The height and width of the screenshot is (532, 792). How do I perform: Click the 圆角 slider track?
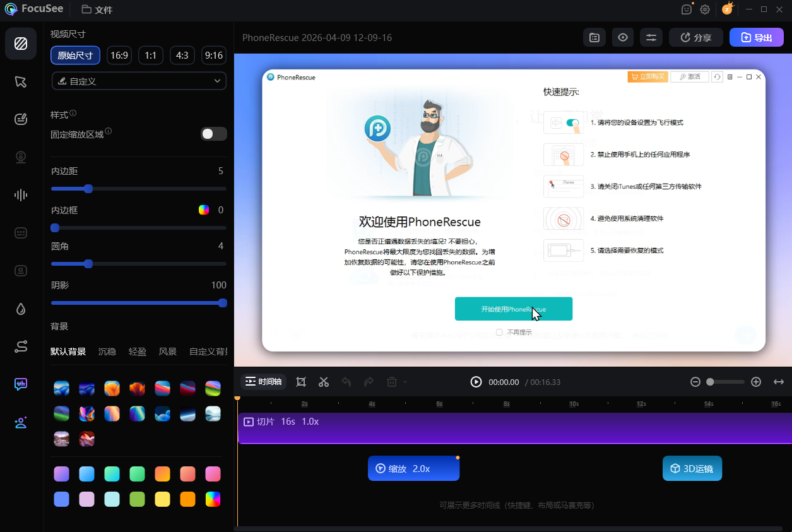(x=139, y=264)
